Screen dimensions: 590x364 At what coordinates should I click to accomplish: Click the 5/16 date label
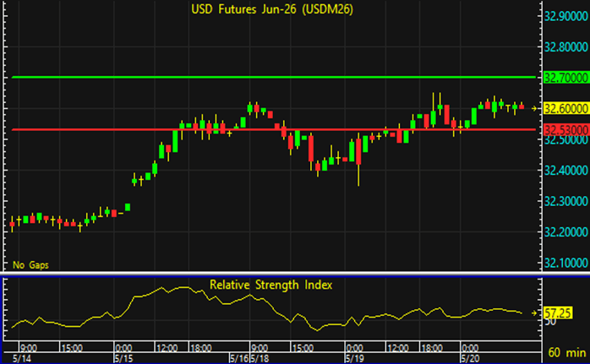click(239, 358)
